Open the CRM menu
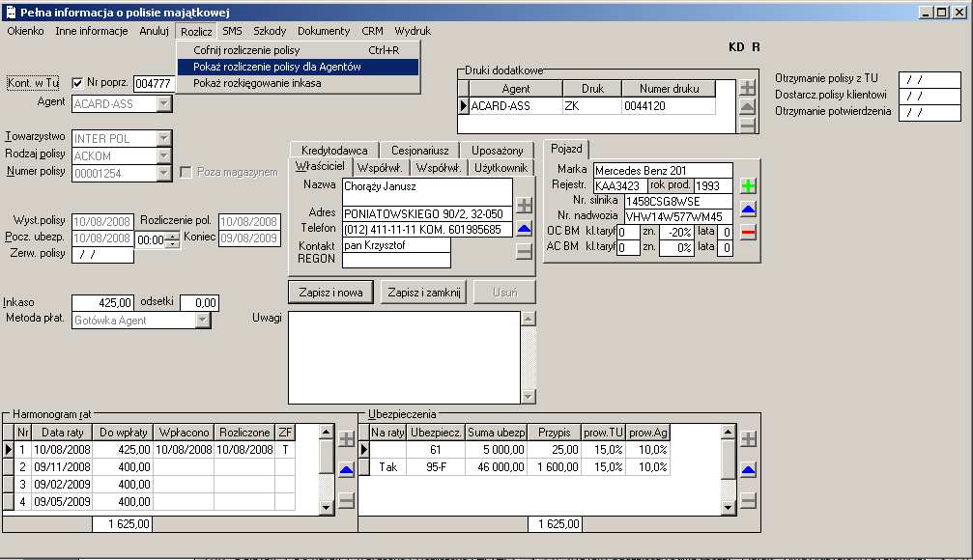973x560 pixels. [x=372, y=31]
